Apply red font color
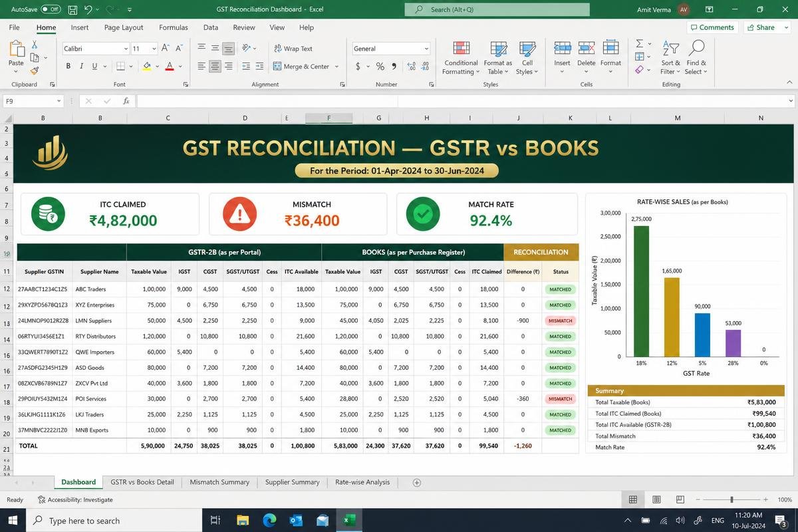 click(170, 66)
